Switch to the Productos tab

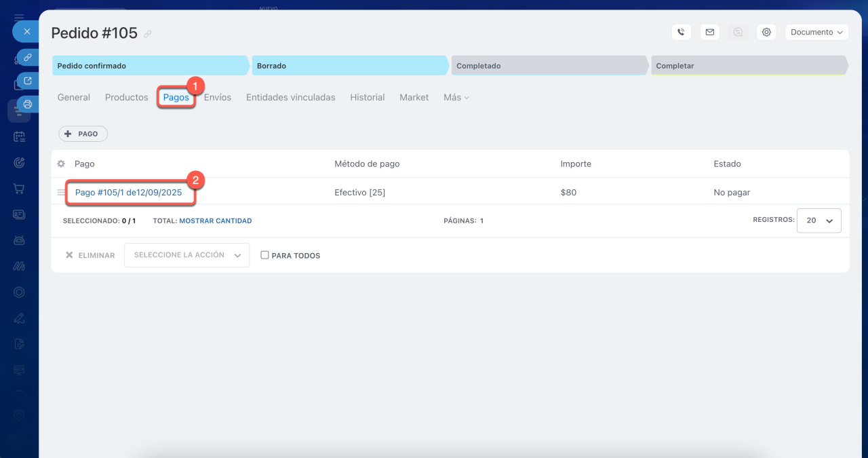(x=126, y=98)
